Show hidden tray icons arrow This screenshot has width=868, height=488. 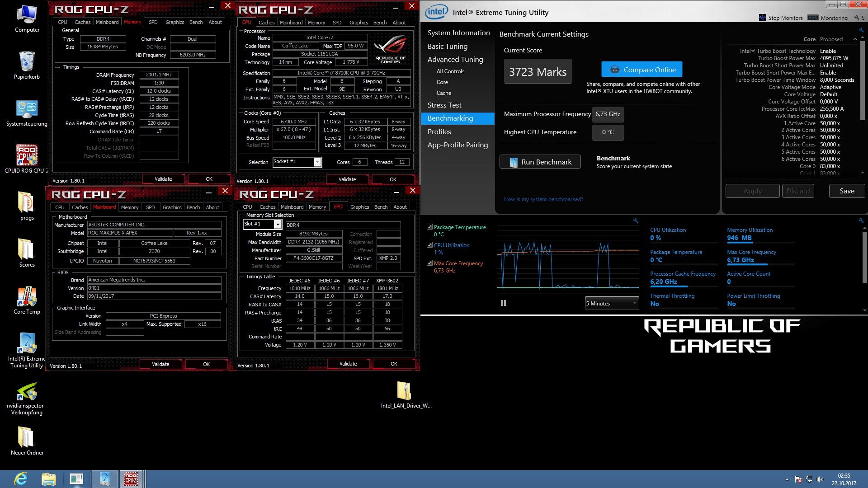point(787,479)
